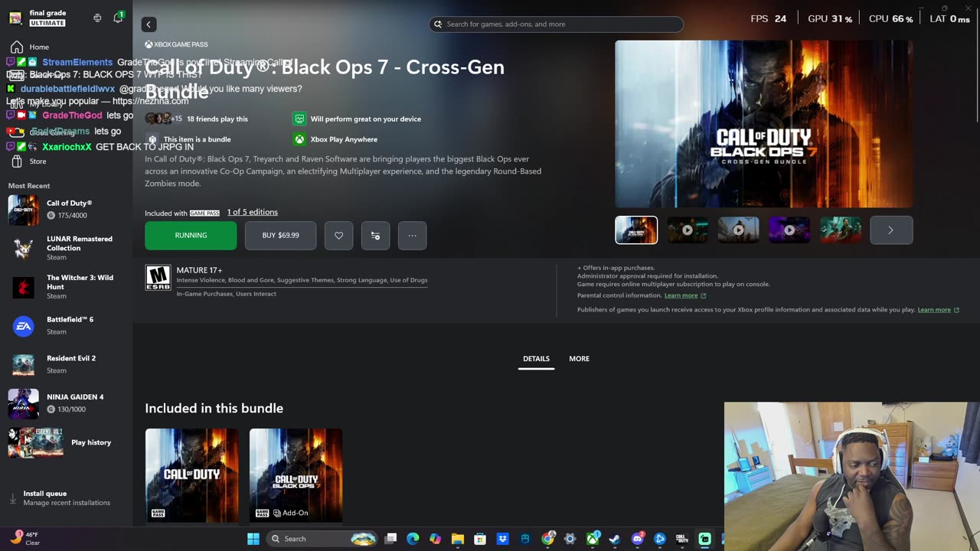The width and height of the screenshot is (980, 551).
Task: Click the device performance check icon
Action: tap(299, 119)
